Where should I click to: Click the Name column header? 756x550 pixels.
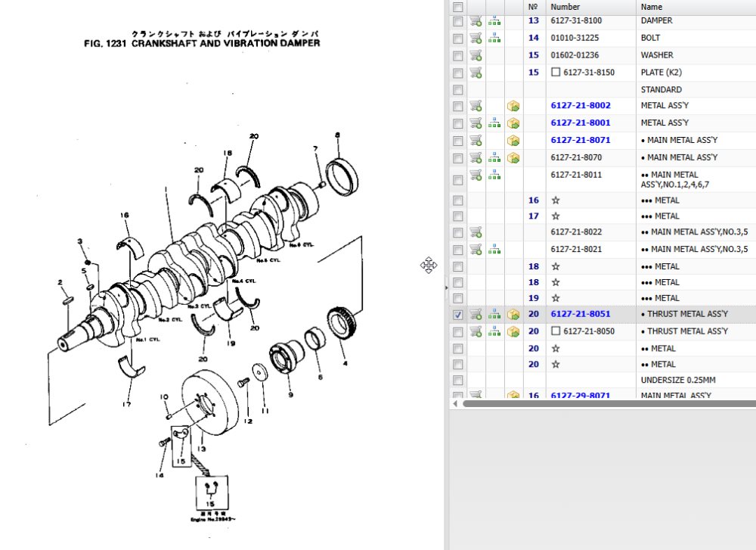pyautogui.click(x=696, y=7)
